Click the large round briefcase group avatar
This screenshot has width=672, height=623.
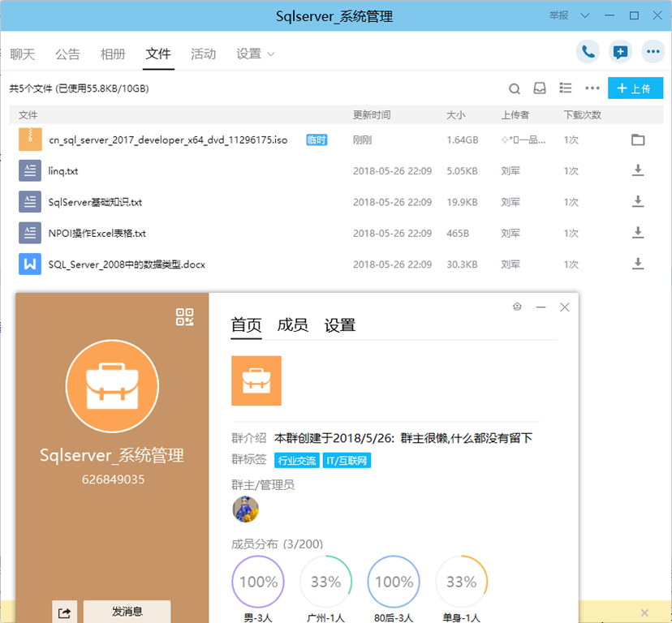tap(112, 386)
